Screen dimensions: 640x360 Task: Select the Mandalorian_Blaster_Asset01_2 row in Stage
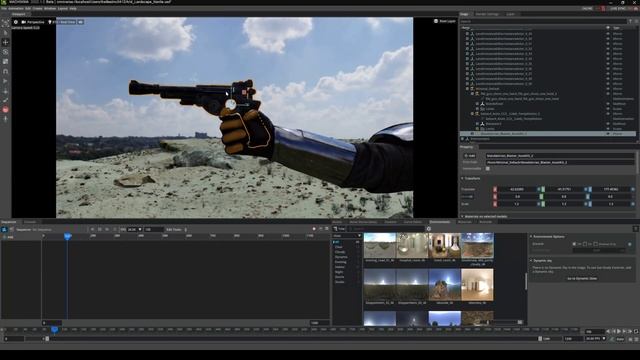click(548, 133)
